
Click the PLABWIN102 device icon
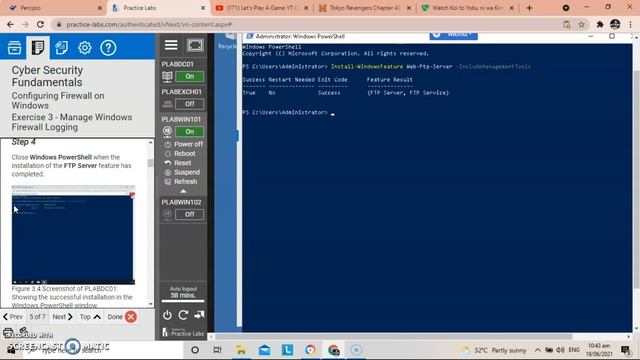point(167,214)
